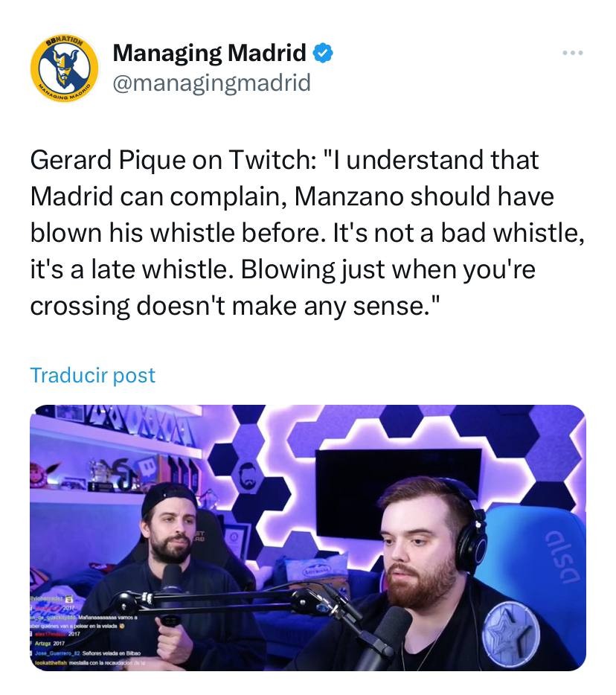Click the Twitch logo on the shelf
The width and height of the screenshot is (616, 695).
pos(147,469)
